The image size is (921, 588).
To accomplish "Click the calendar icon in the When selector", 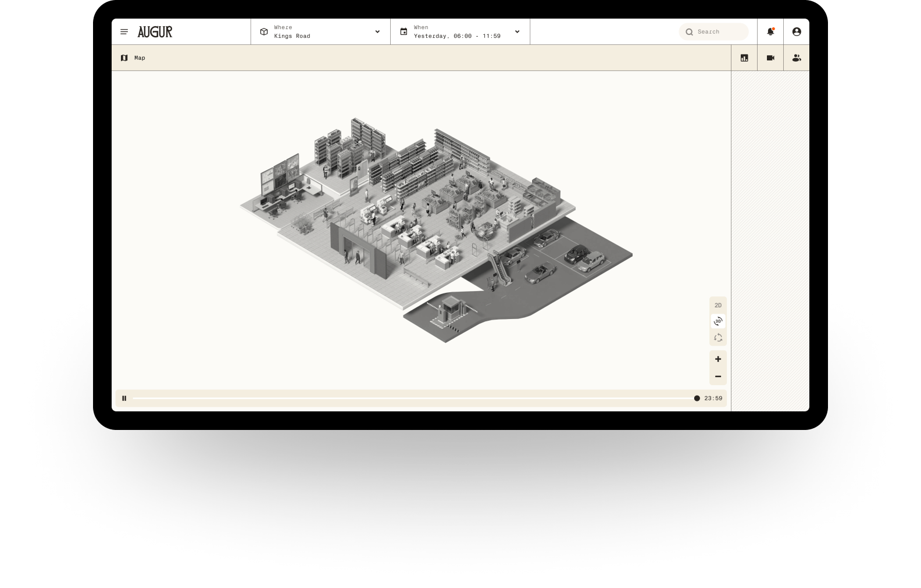I will pyautogui.click(x=404, y=32).
